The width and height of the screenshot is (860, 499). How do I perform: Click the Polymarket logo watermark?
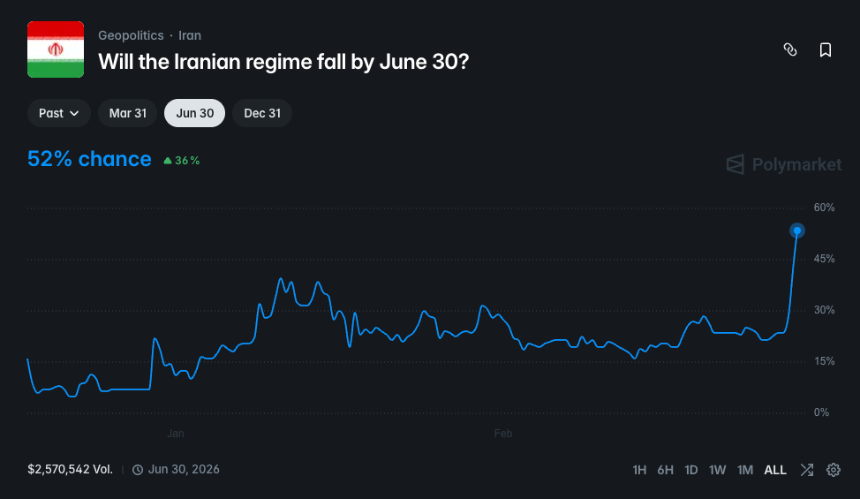pyautogui.click(x=784, y=164)
